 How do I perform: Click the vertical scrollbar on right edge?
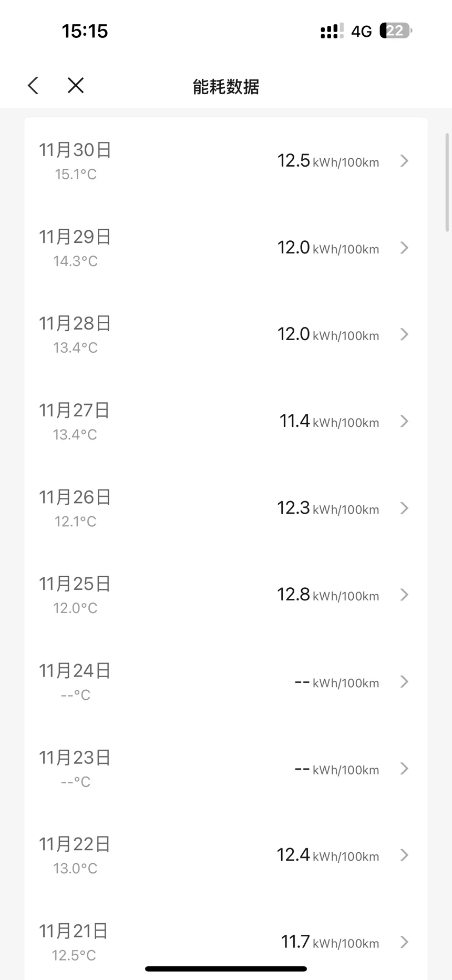click(447, 182)
